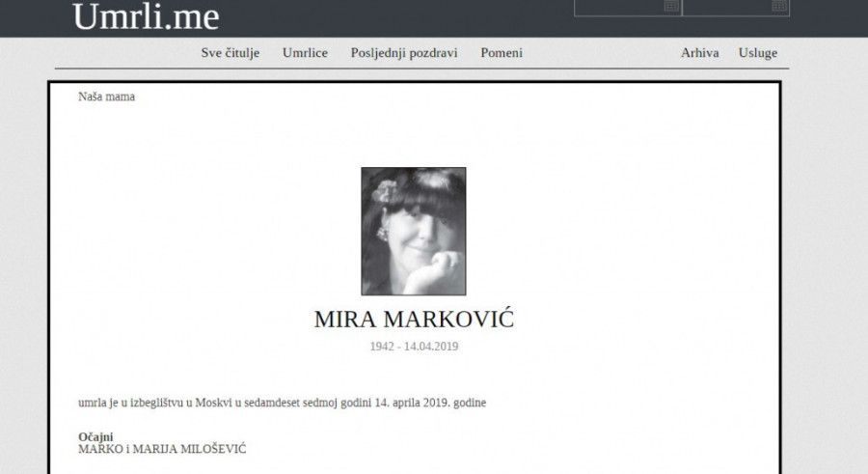Click the dates line 1942 - 14.04.2019

click(414, 346)
